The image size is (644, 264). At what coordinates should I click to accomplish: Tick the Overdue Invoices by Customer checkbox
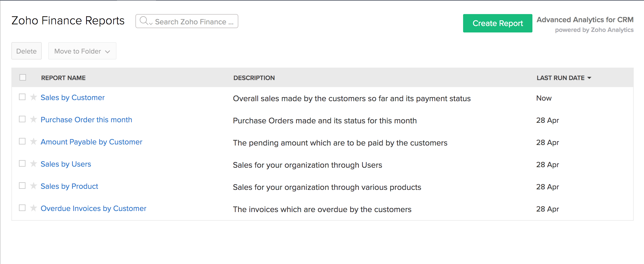click(x=22, y=208)
